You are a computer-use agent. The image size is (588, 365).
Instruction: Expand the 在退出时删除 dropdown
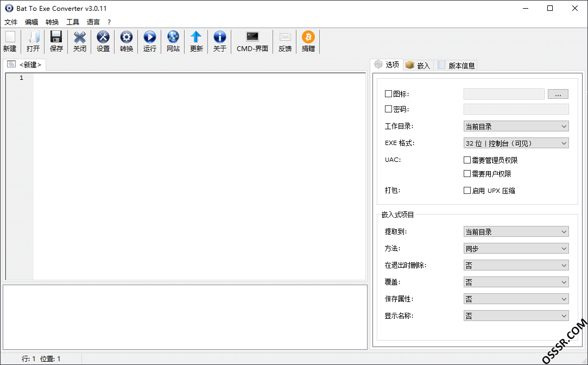[x=516, y=266]
